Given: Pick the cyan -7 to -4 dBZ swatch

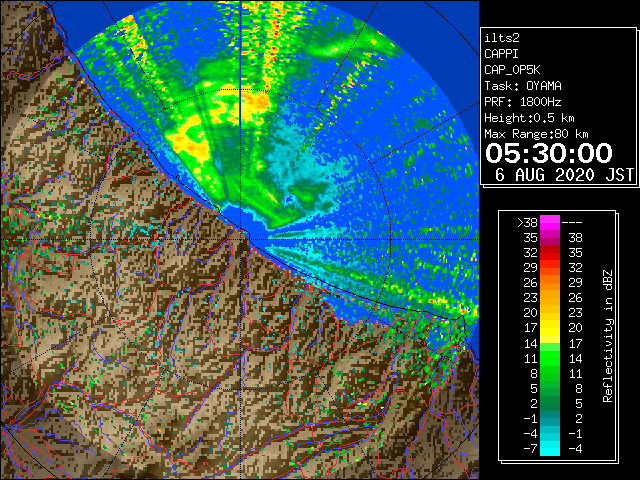Looking at the screenshot, I should pyautogui.click(x=550, y=448).
